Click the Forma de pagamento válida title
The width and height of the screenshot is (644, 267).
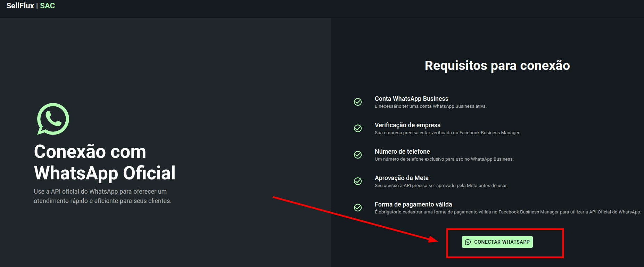[x=413, y=204]
